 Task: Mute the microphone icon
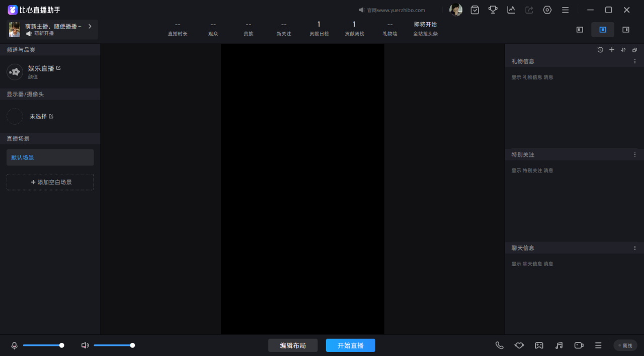click(x=15, y=345)
